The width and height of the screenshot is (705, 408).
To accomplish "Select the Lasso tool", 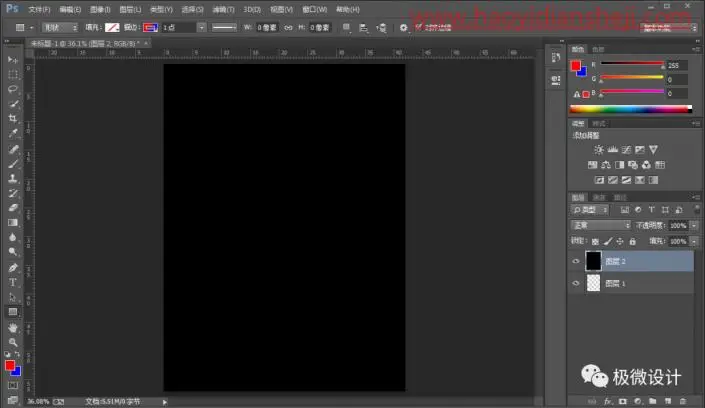I will pyautogui.click(x=13, y=89).
